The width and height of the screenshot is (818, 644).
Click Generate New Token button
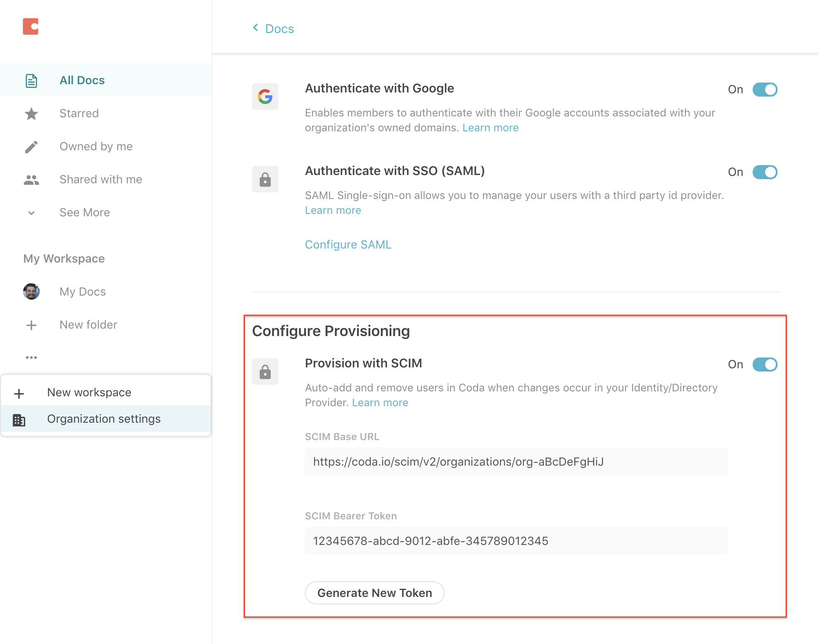374,593
